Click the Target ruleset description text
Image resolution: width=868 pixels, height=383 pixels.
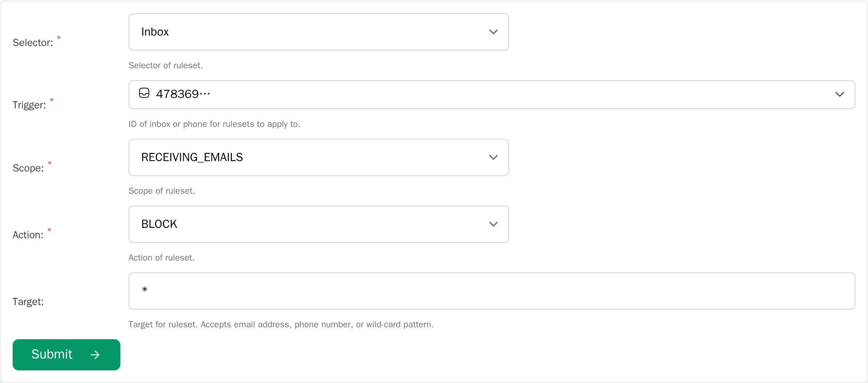pyautogui.click(x=281, y=324)
